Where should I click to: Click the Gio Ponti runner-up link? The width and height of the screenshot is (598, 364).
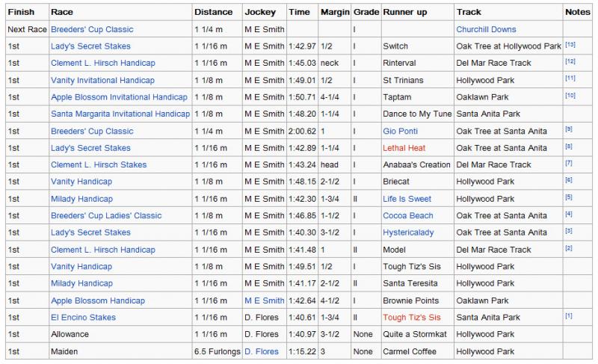pos(400,131)
